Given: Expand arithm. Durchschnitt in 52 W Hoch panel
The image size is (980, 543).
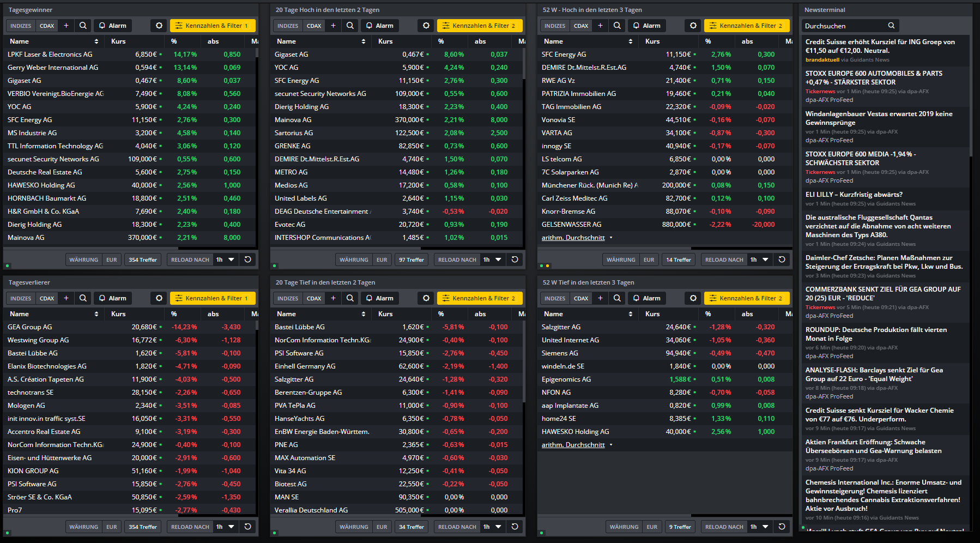Looking at the screenshot, I should coord(577,238).
